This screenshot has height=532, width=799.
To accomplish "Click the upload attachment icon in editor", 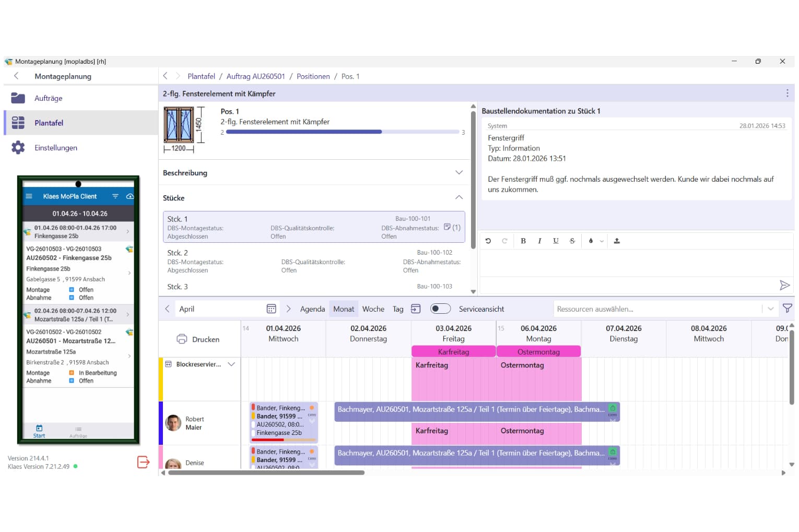I will coord(617,241).
